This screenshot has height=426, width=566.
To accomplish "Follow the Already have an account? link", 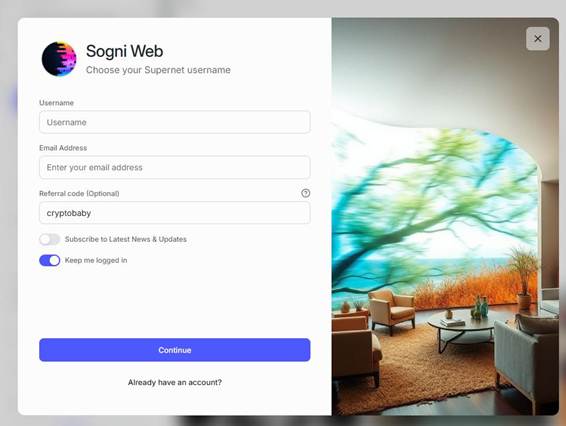I will 175,382.
